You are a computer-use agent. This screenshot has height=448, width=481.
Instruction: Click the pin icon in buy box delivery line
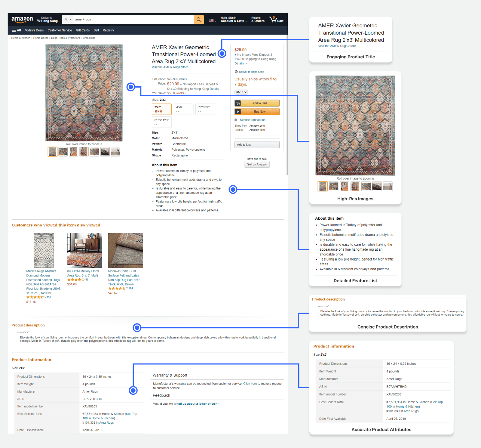click(236, 72)
